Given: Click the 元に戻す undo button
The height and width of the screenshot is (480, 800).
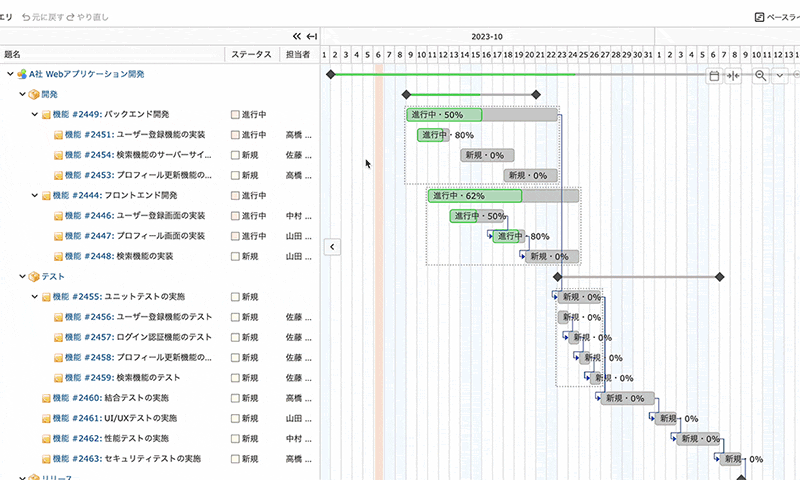Looking at the screenshot, I should click(43, 17).
